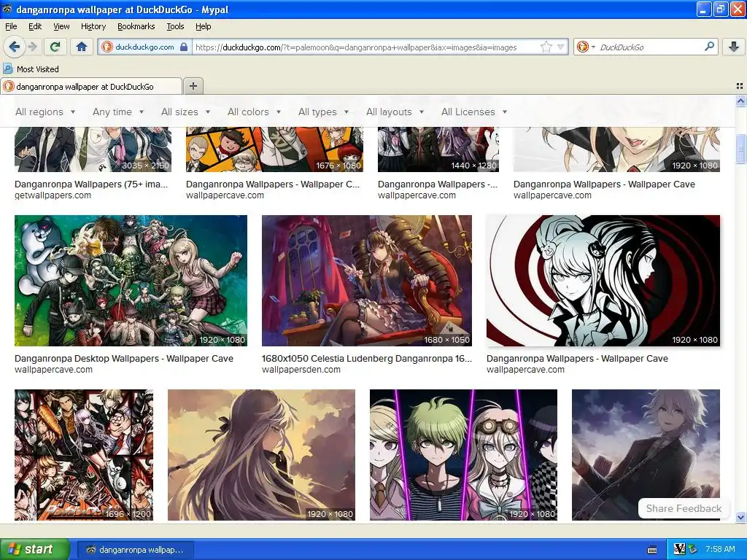The width and height of the screenshot is (747, 560).
Task: Open a new tab with the plus button
Action: (193, 86)
